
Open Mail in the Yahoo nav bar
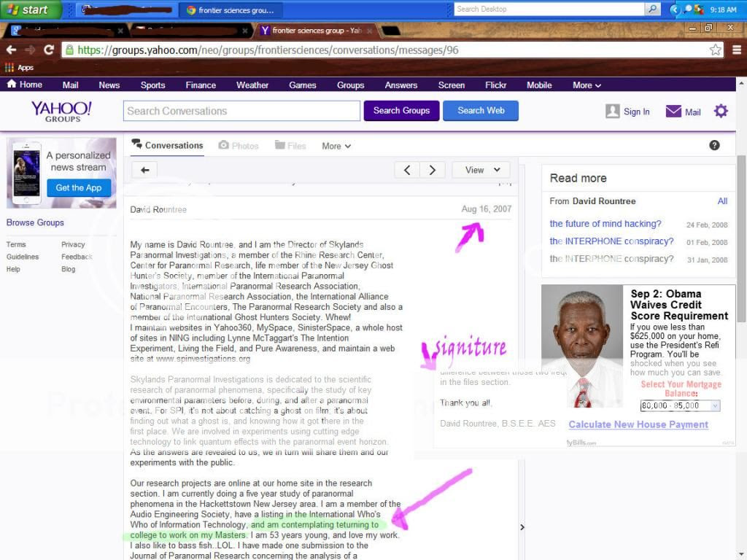coord(70,85)
